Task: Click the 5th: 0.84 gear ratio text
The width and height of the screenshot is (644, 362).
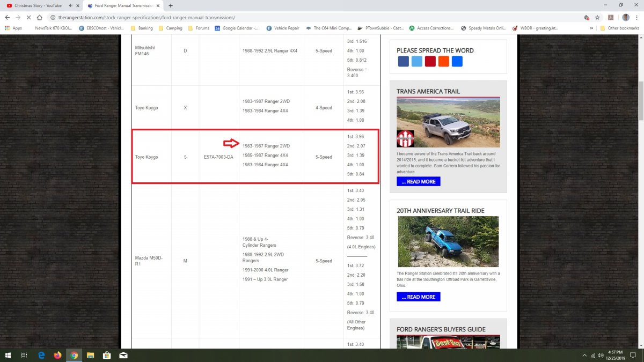Action: click(x=356, y=174)
